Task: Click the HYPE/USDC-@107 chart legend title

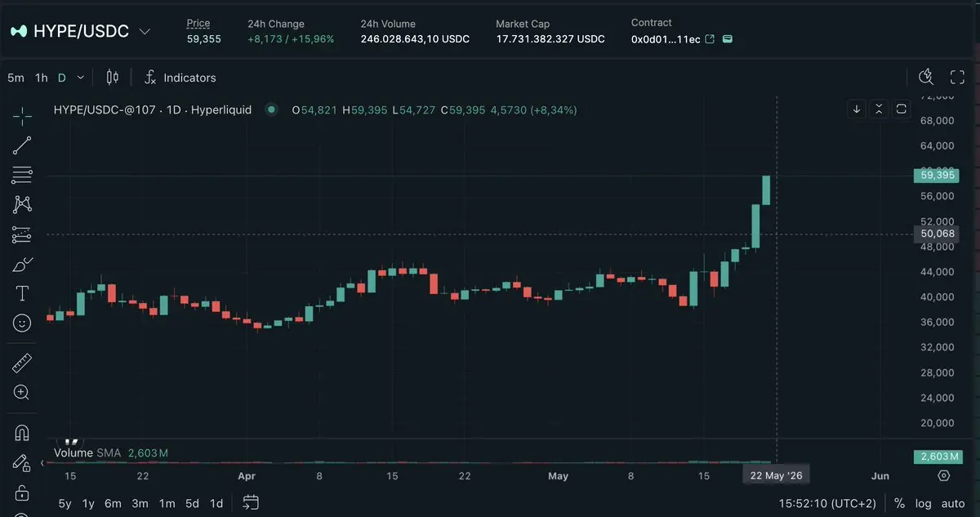Action: (x=153, y=109)
